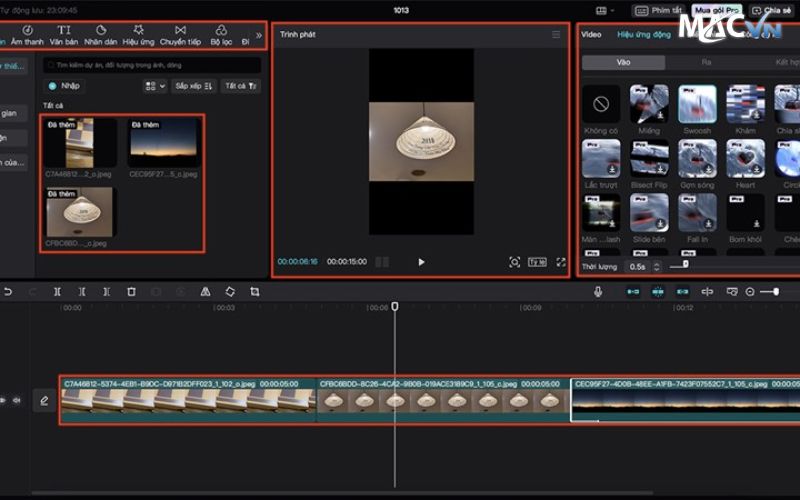Play the preview in the player
This screenshot has width=800, height=500.
(421, 262)
